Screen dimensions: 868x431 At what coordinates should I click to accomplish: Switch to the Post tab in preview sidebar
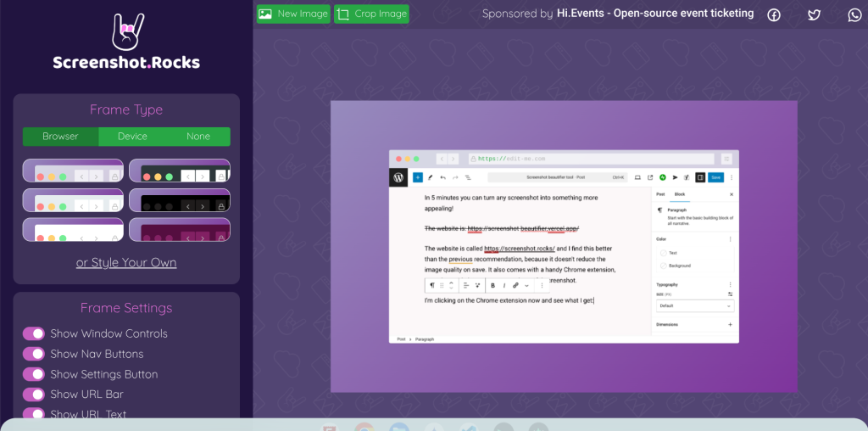[660, 194]
